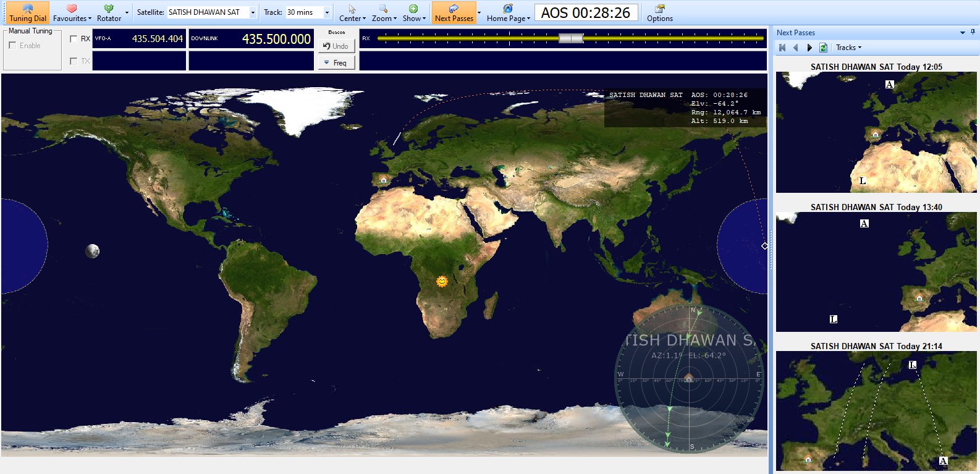980x474 pixels.
Task: Enable the TX checkbox
Action: coord(74,61)
